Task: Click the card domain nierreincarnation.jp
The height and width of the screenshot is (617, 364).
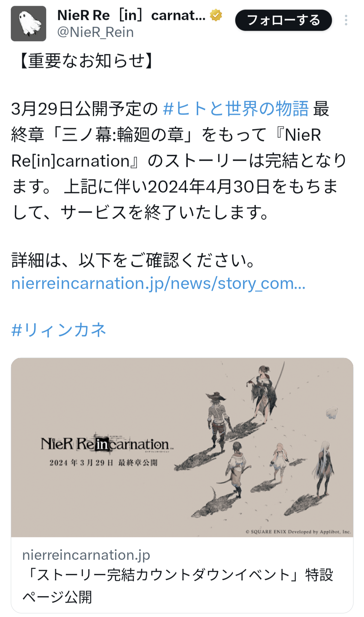Action: pyautogui.click(x=86, y=555)
